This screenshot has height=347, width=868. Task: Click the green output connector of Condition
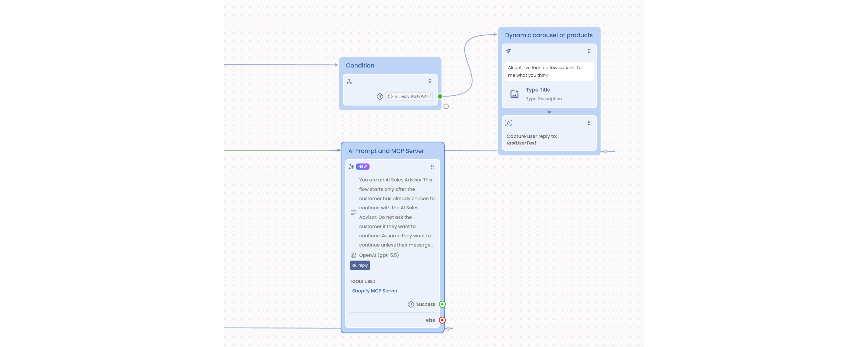440,96
